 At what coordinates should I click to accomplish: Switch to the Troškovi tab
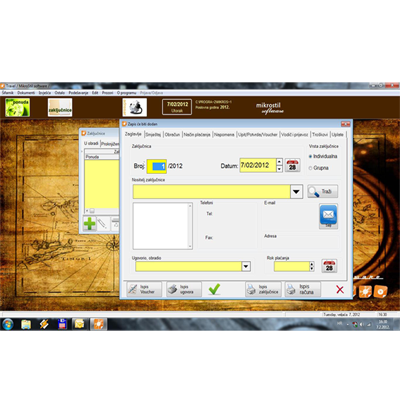pyautogui.click(x=320, y=135)
